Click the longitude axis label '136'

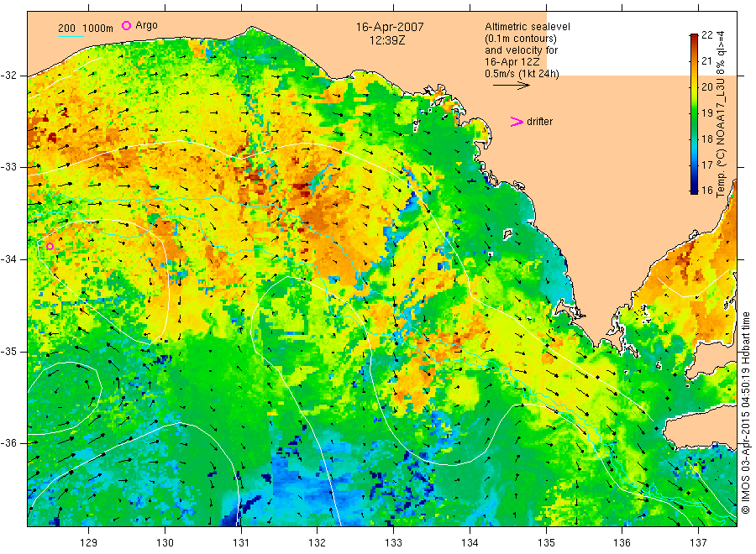tap(622, 543)
